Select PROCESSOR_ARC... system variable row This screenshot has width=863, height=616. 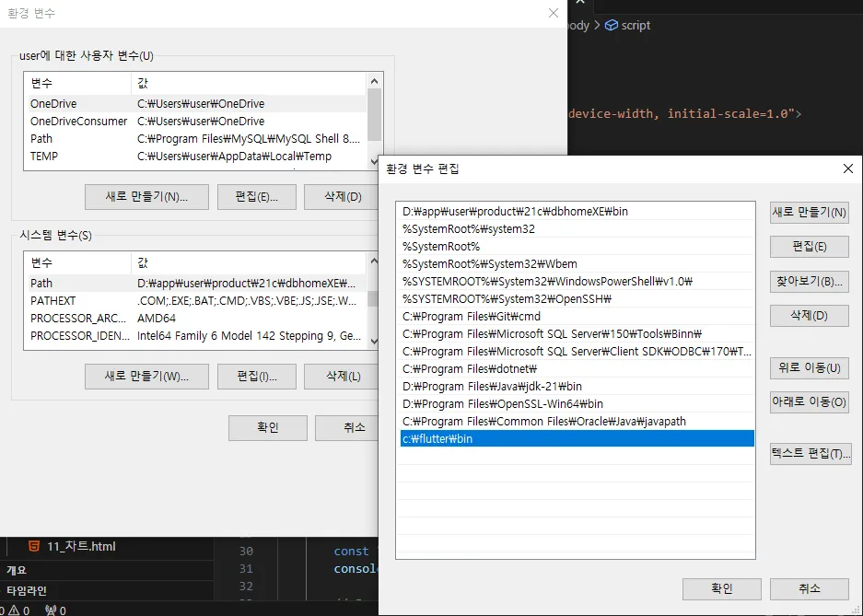click(197, 319)
